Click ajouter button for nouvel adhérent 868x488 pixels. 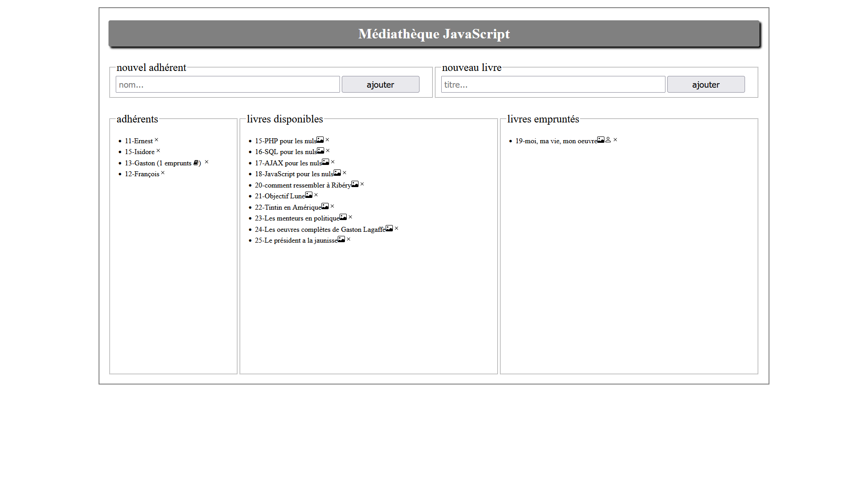[380, 84]
